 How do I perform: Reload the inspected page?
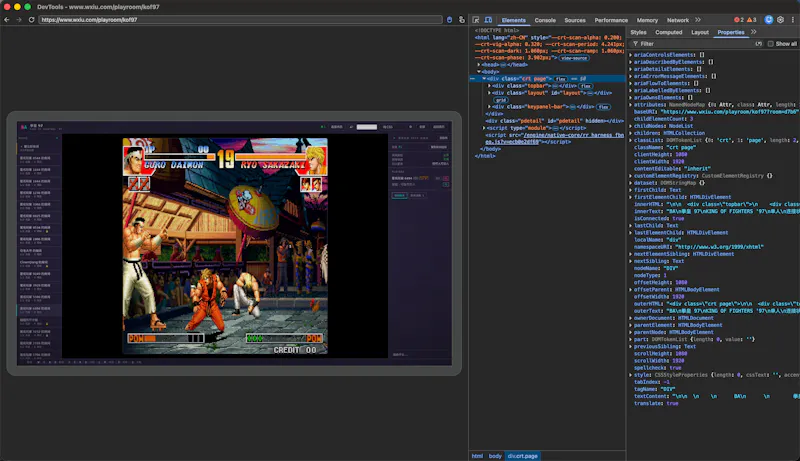(31, 20)
